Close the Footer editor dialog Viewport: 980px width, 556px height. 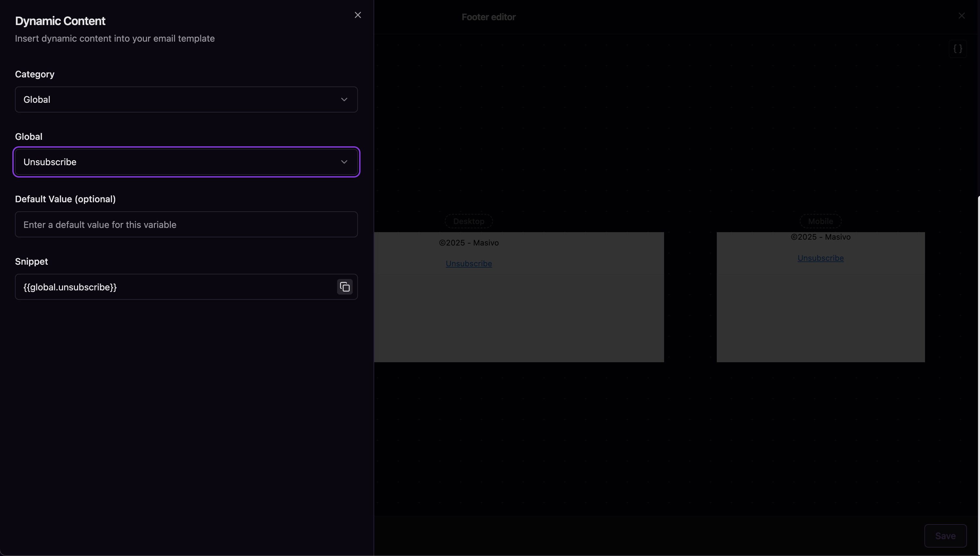point(961,16)
